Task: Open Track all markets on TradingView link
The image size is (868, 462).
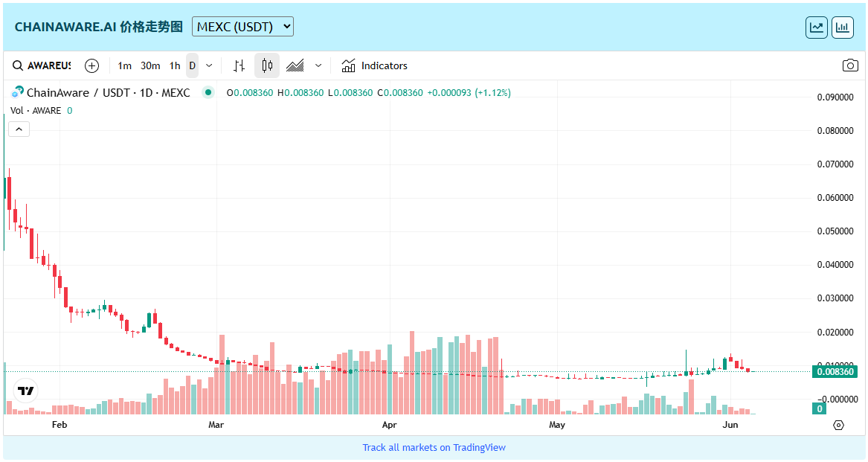Action: pos(434,448)
